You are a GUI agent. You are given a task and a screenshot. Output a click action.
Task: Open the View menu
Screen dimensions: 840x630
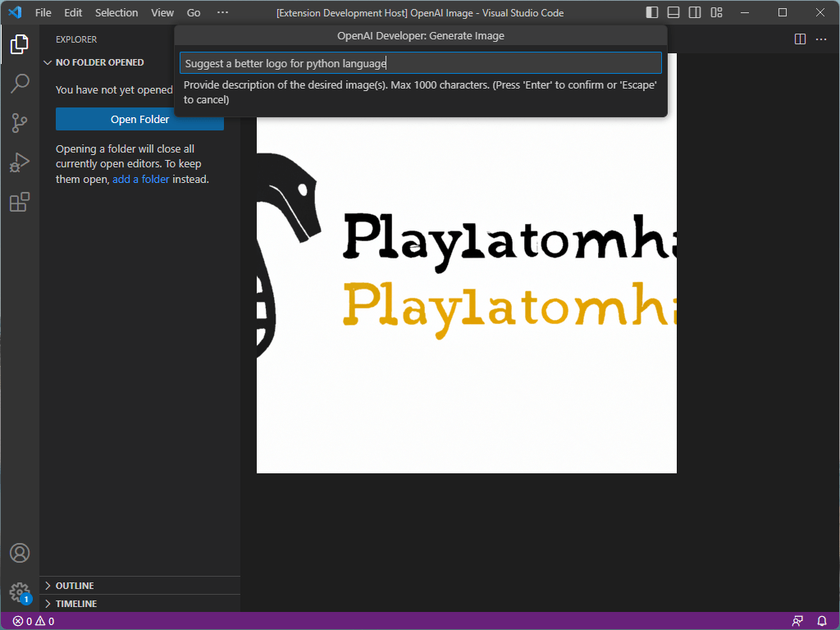(x=162, y=12)
